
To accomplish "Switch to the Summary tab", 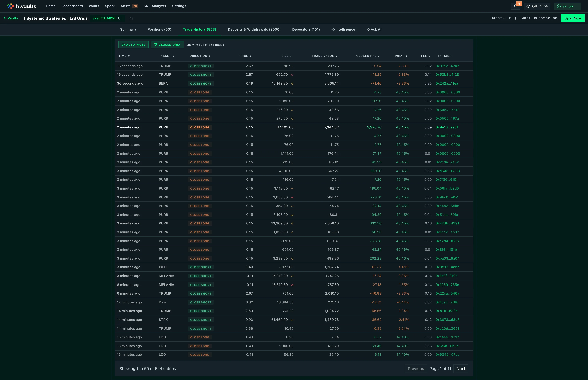I will point(128,29).
